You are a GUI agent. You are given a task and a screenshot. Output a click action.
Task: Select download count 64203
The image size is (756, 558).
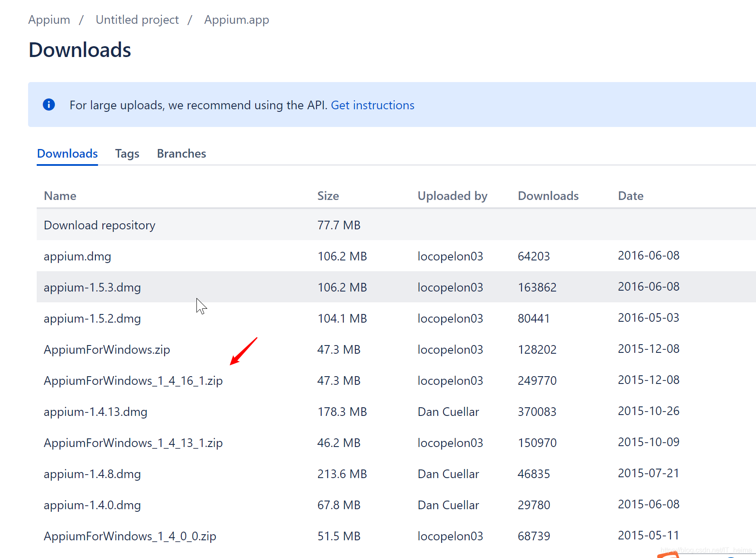point(534,257)
